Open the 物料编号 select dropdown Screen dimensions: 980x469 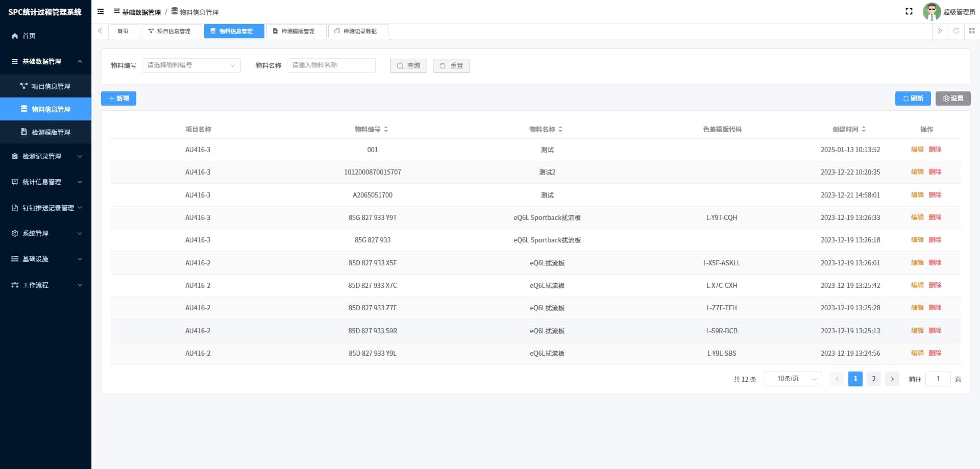pyautogui.click(x=191, y=65)
